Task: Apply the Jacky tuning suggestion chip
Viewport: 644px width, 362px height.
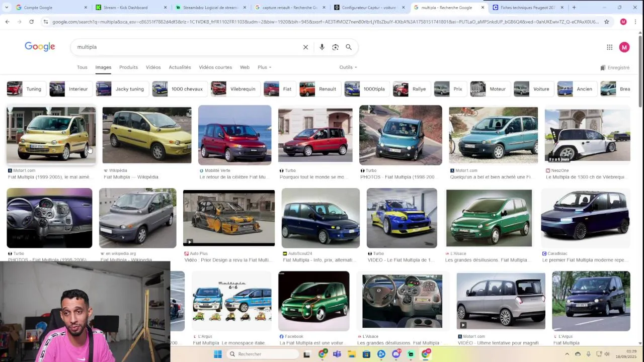Action: click(121, 89)
